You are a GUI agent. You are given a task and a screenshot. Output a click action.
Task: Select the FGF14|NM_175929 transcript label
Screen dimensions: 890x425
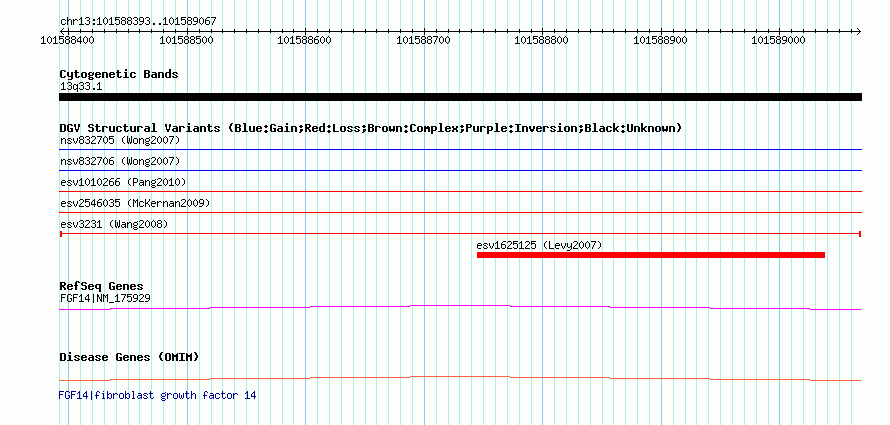[x=105, y=298]
